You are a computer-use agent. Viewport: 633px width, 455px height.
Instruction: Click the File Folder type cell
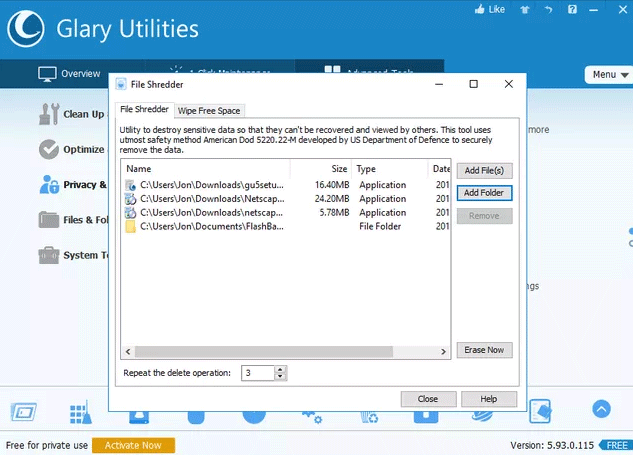pyautogui.click(x=380, y=226)
